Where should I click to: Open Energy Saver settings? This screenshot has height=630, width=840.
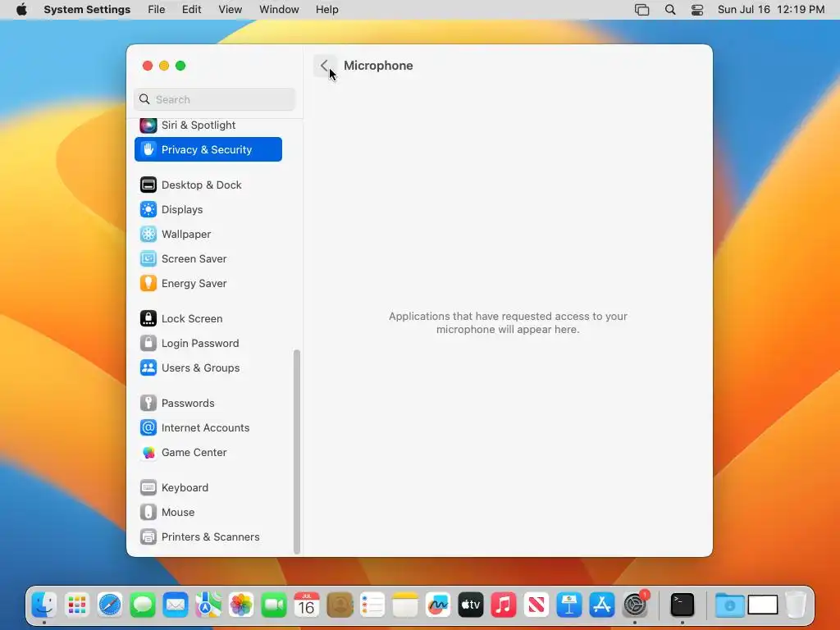point(208,283)
